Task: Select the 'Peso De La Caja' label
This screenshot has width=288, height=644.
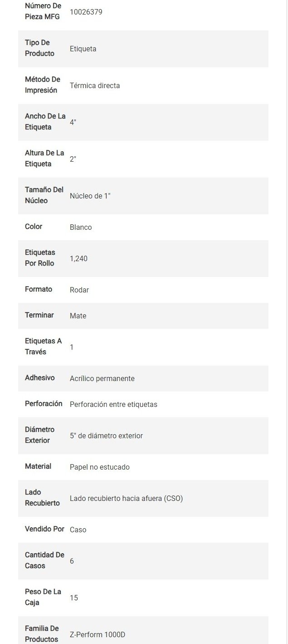Action: (x=43, y=597)
